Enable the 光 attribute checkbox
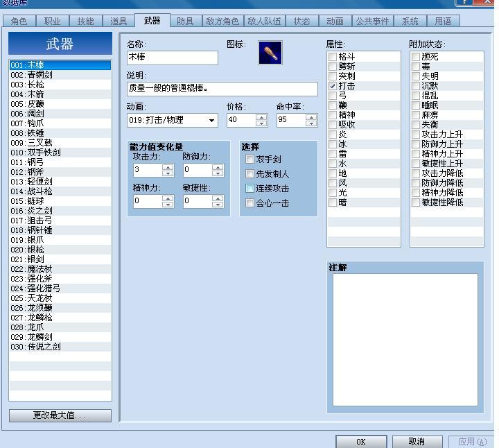The height and width of the screenshot is (448, 499). click(333, 193)
